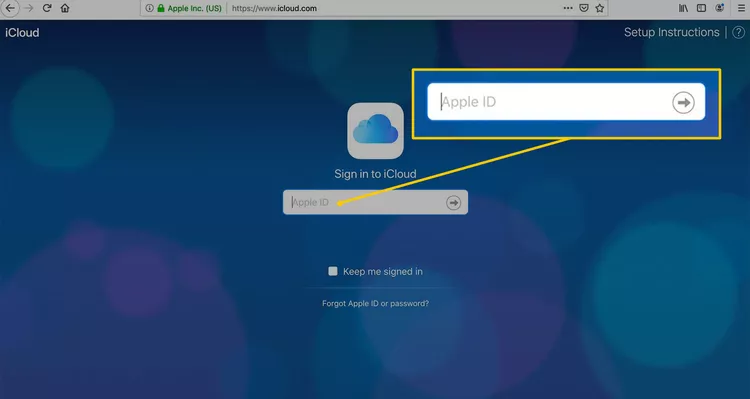Show site information icon in address bar
Screen dimensions: 750x399
[149, 8]
